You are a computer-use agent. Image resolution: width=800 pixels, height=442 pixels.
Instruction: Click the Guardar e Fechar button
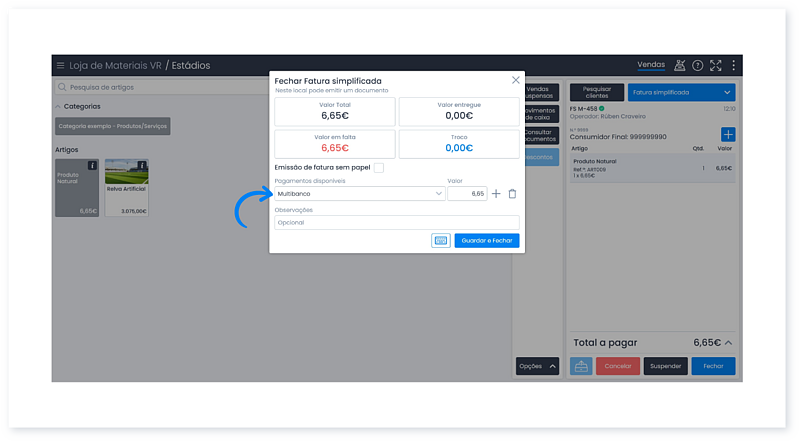(x=487, y=241)
